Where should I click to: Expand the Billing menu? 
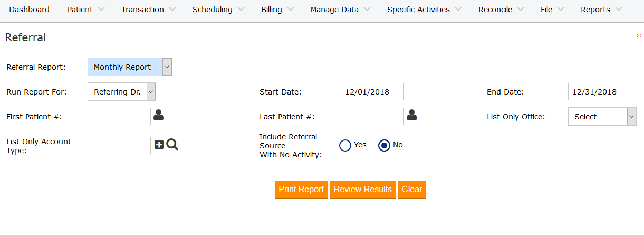(277, 10)
